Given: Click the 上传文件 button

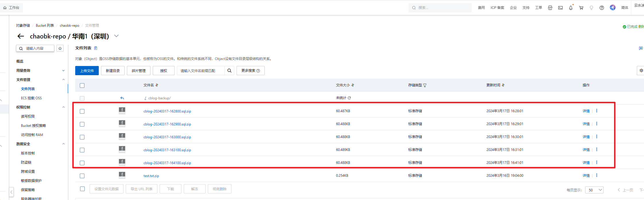Looking at the screenshot, I should (x=87, y=71).
